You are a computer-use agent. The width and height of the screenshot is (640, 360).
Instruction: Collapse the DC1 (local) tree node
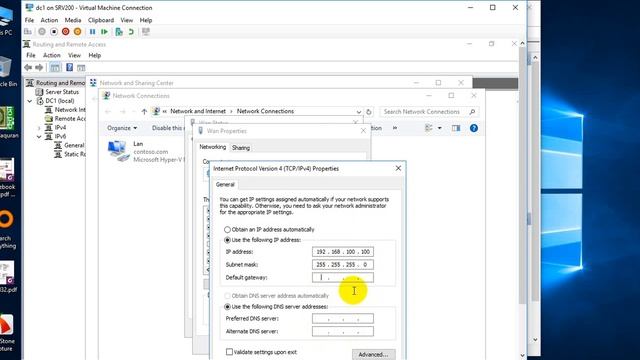(30, 101)
